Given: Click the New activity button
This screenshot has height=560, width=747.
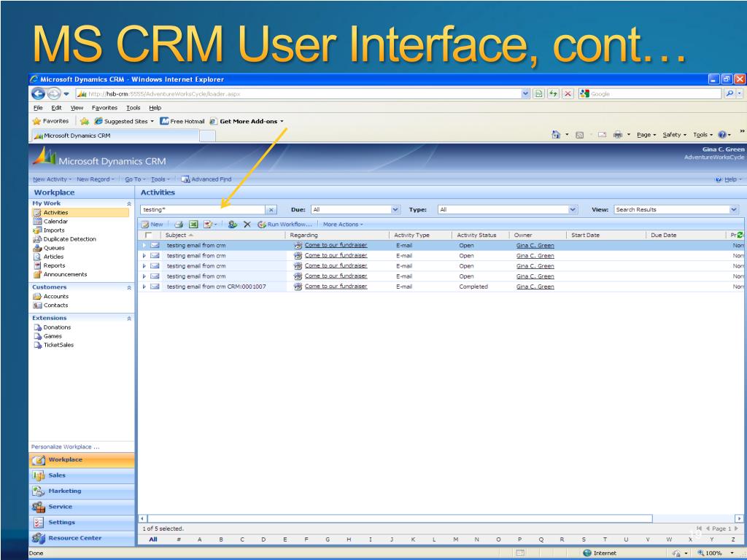Looking at the screenshot, I should pyautogui.click(x=152, y=225).
